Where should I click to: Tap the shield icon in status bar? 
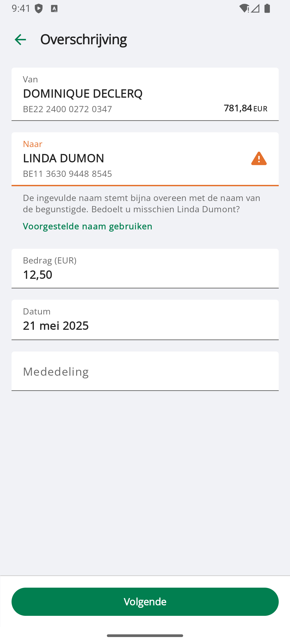[x=39, y=9]
